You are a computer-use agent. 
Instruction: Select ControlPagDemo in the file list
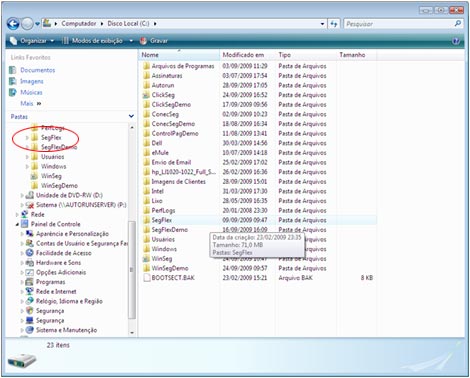tap(175, 133)
